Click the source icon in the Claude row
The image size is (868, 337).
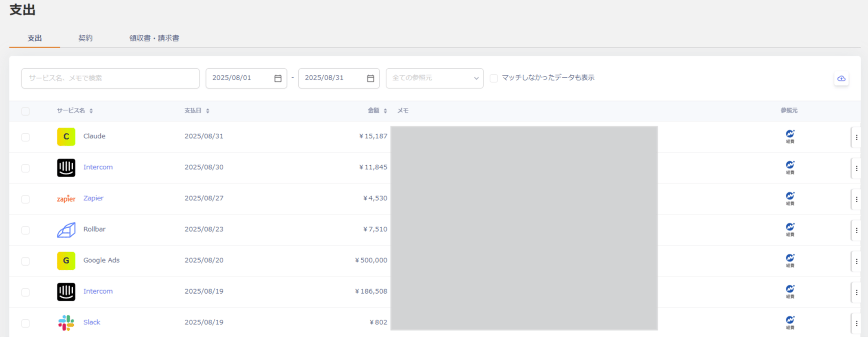coord(790,136)
